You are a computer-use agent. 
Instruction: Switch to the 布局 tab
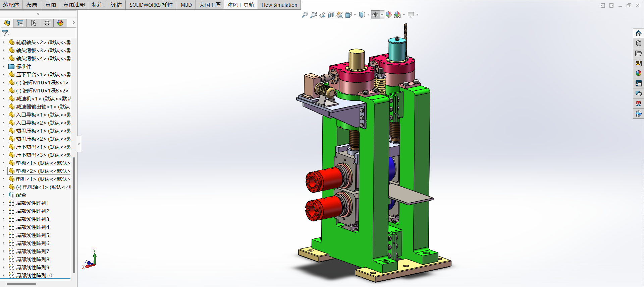click(x=32, y=5)
